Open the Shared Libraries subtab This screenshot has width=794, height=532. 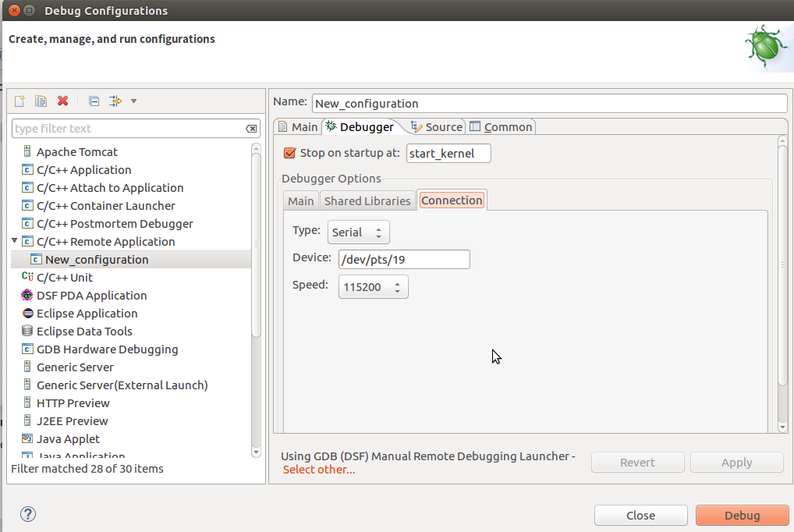367,201
